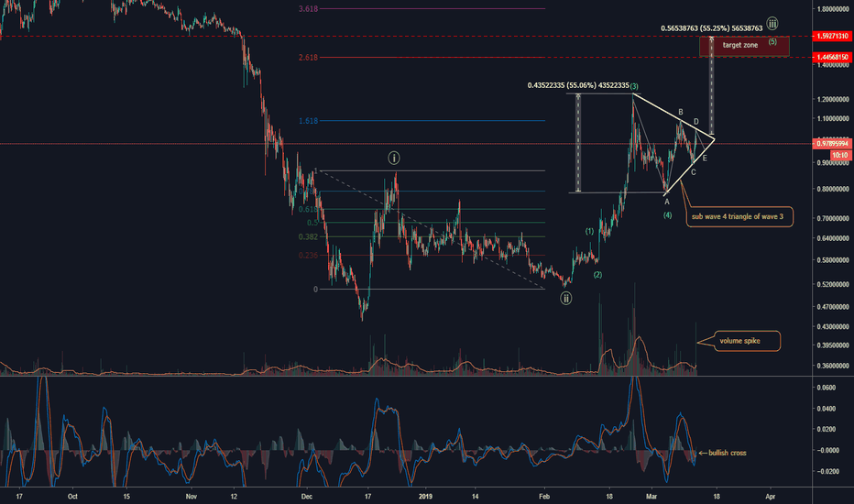This screenshot has height=504, width=854.
Task: Select the 3.618 Fibonacci level label
Action: pyautogui.click(x=308, y=9)
